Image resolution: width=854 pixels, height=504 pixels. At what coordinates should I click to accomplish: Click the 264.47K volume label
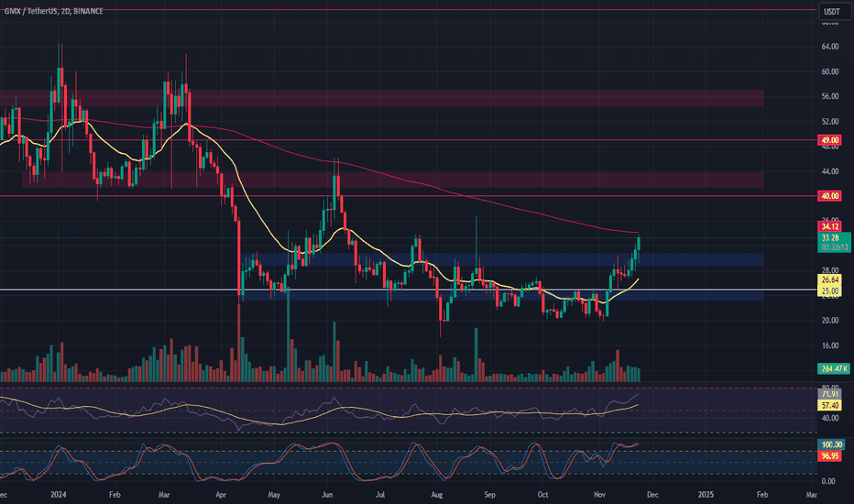(x=834, y=369)
